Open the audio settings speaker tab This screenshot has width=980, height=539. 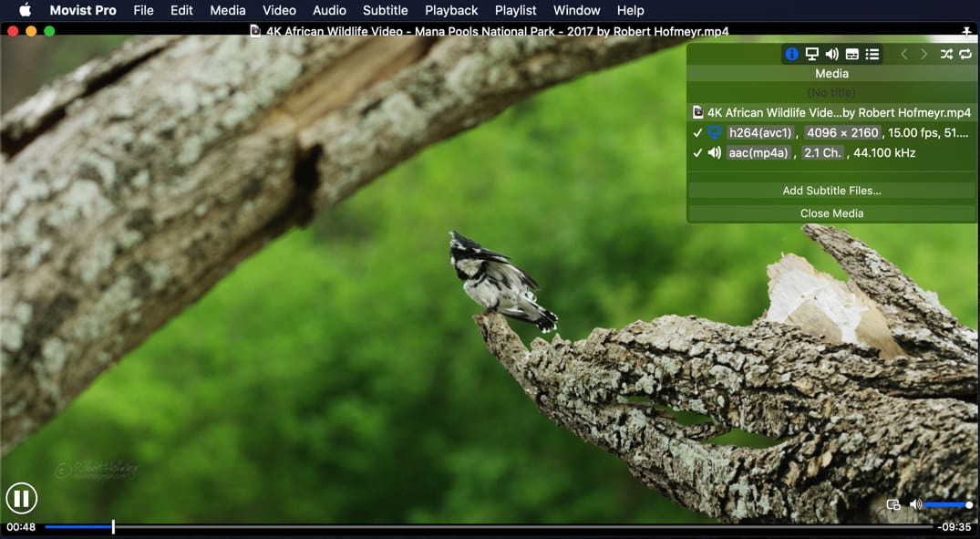pyautogui.click(x=831, y=55)
